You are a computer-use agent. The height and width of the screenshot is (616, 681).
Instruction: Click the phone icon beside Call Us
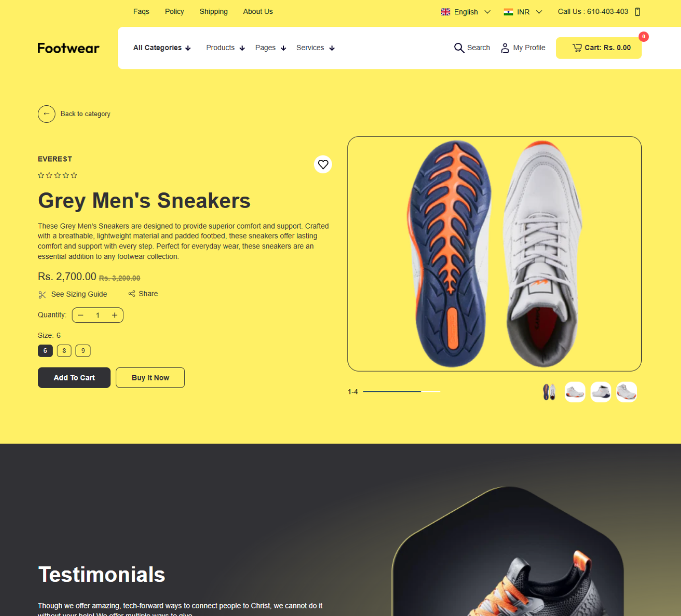click(638, 12)
